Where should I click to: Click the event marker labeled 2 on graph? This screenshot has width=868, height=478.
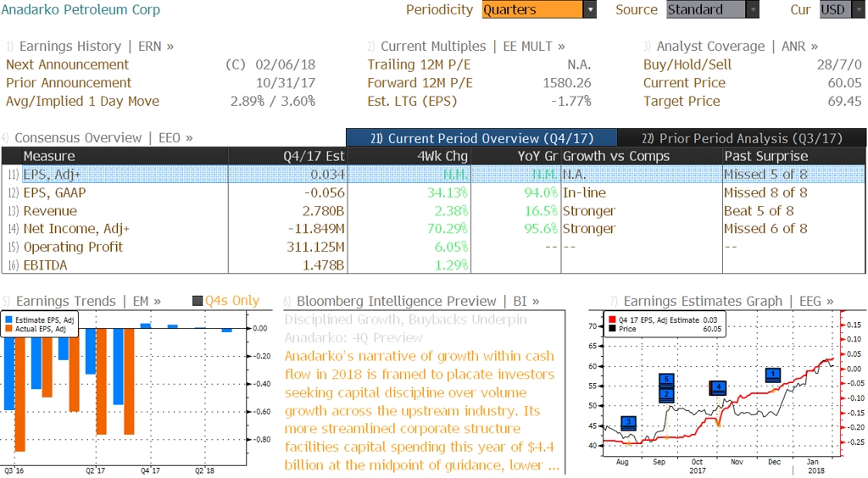click(666, 395)
